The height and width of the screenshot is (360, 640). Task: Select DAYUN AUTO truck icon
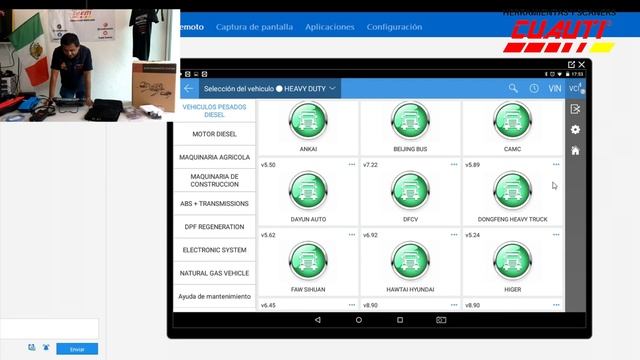click(x=308, y=191)
